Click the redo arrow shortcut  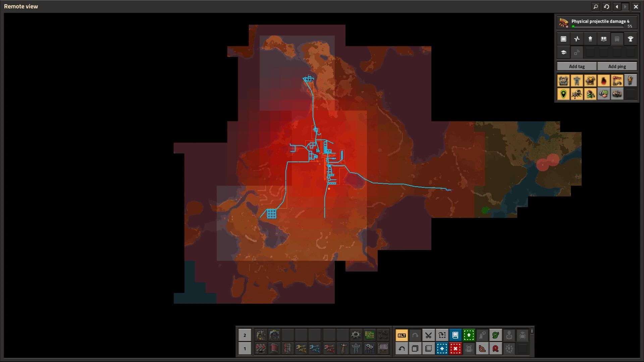coord(415,335)
